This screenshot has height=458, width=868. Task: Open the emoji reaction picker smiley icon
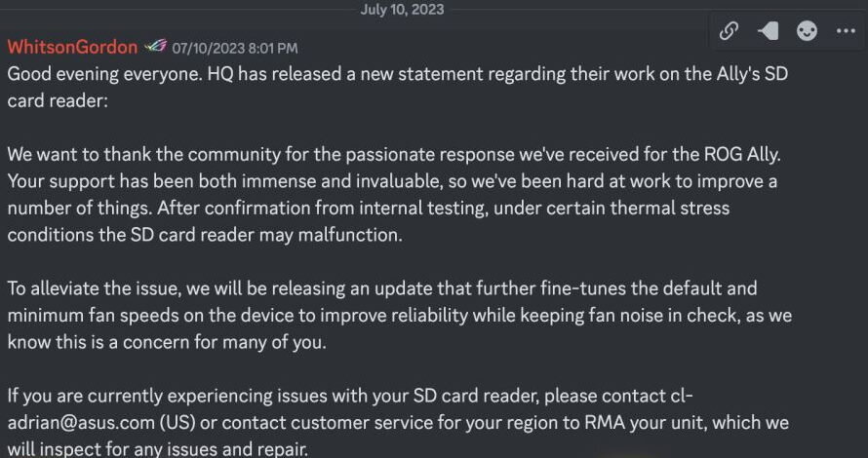(807, 31)
